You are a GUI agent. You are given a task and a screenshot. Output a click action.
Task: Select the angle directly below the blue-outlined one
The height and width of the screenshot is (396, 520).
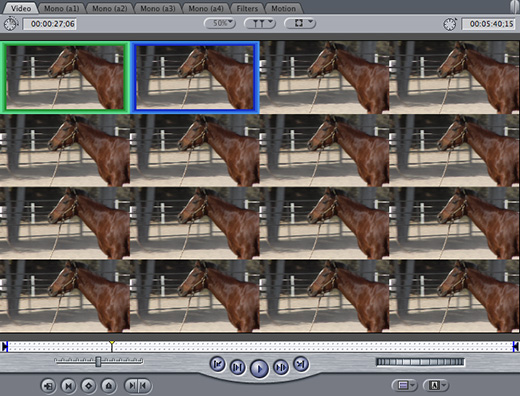(195, 150)
